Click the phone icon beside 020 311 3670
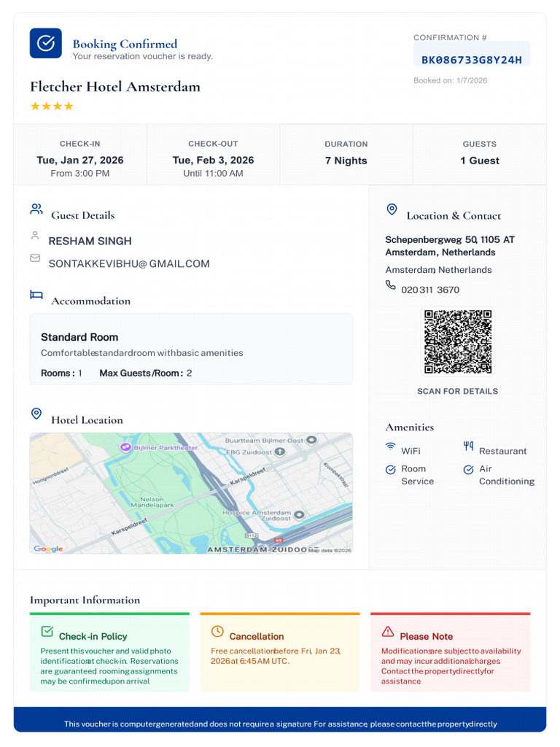Screen dimensions: 560x747 click(391, 285)
